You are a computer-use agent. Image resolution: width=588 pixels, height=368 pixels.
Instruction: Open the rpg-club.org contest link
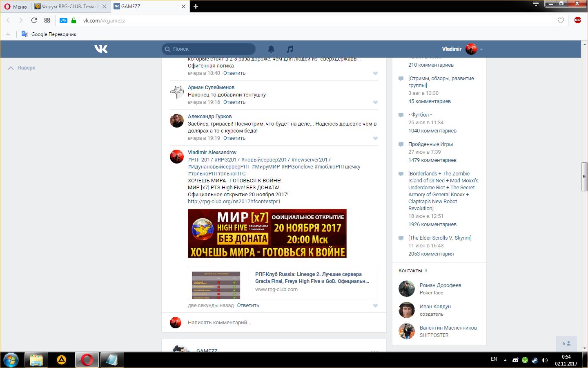[x=234, y=202]
